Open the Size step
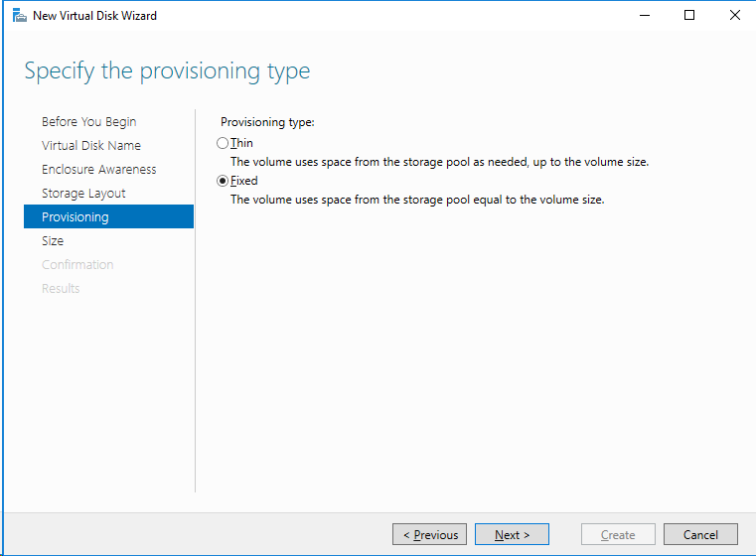This screenshot has width=756, height=556. pyautogui.click(x=53, y=241)
